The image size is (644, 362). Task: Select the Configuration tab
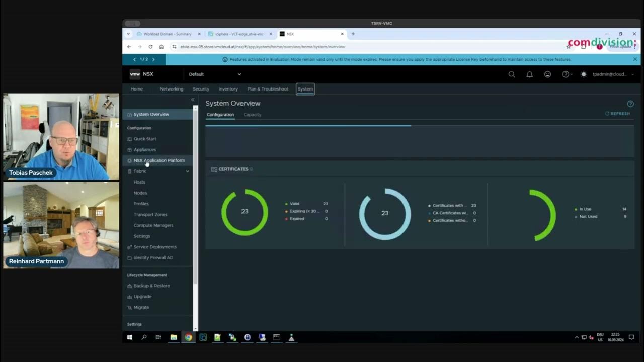click(x=220, y=115)
